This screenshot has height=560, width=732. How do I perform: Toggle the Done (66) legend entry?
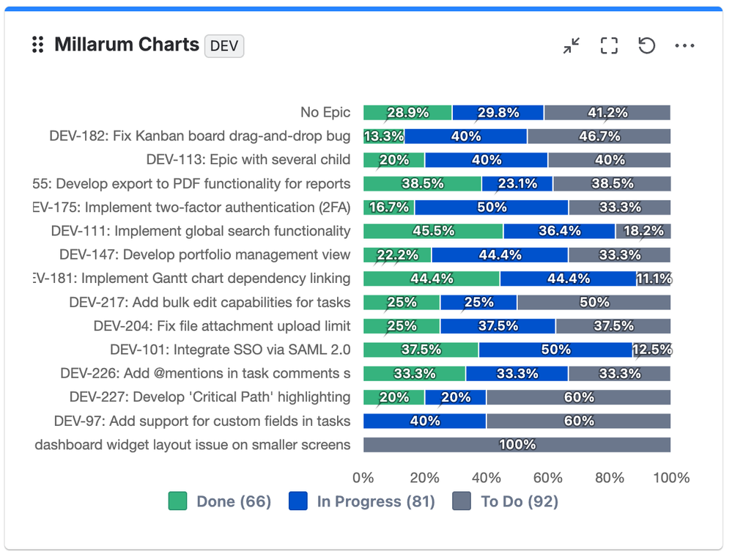220,501
